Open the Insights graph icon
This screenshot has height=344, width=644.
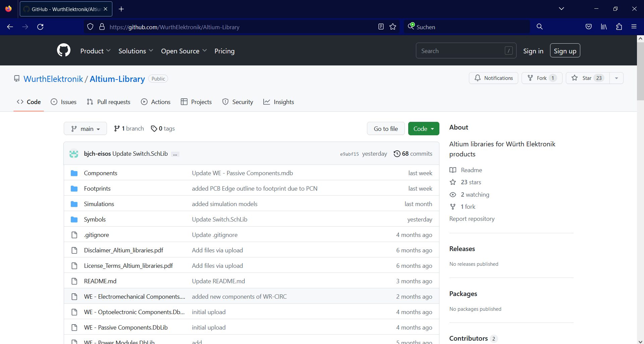click(x=267, y=102)
